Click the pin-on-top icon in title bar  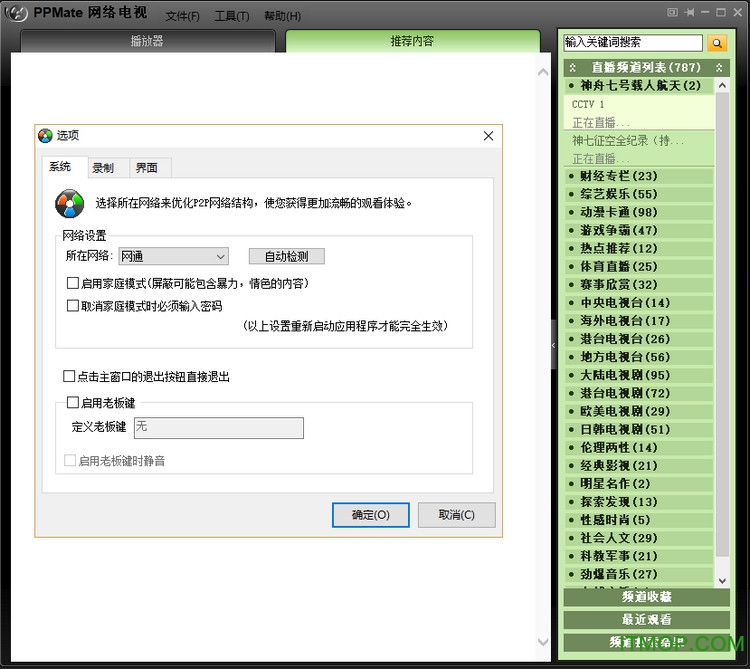[x=689, y=12]
